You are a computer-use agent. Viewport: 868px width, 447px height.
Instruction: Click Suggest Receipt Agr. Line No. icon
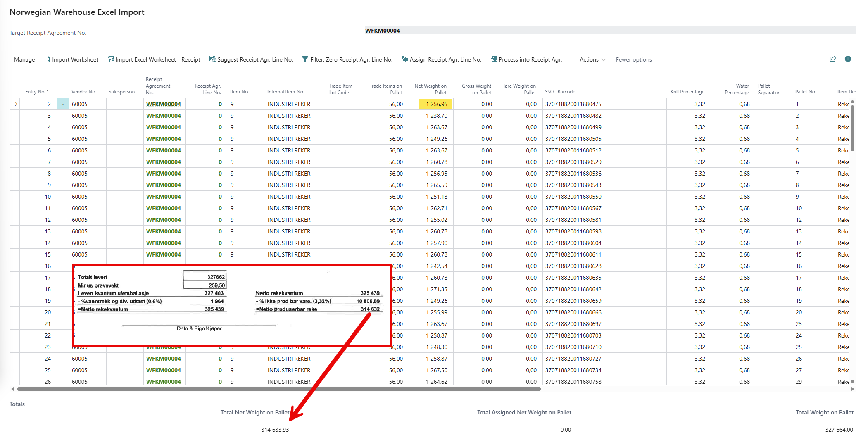pyautogui.click(x=212, y=59)
